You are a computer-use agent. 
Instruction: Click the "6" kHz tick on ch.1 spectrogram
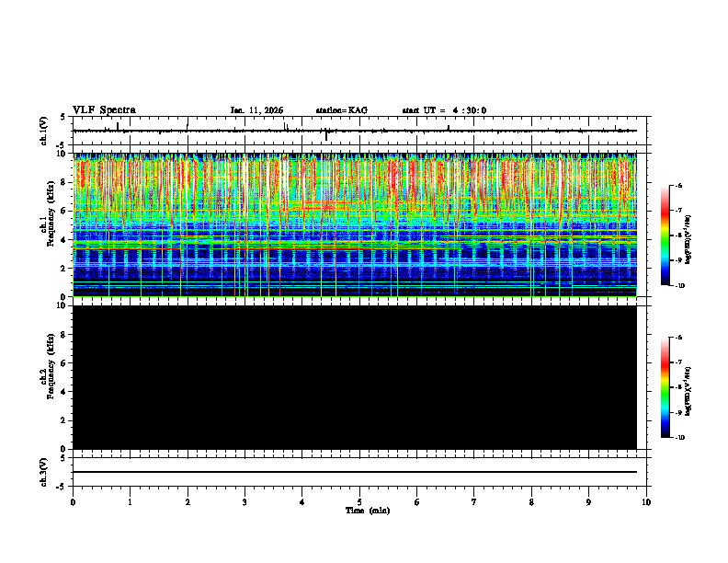63,211
